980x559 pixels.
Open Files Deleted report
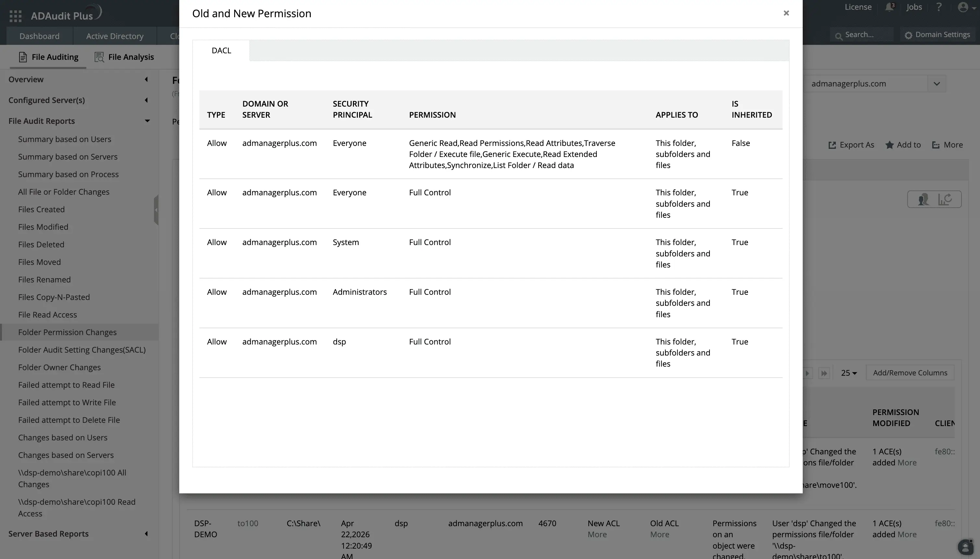click(x=41, y=244)
